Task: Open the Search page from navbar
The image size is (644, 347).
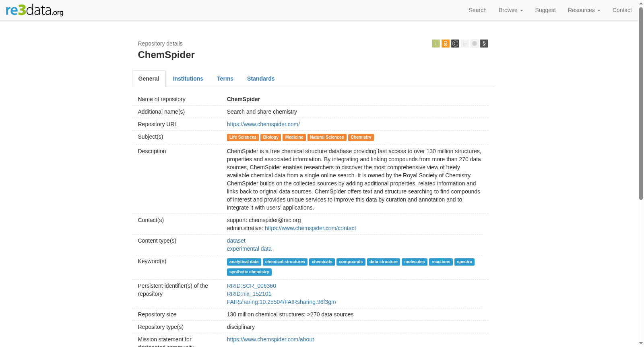Action: point(478,10)
